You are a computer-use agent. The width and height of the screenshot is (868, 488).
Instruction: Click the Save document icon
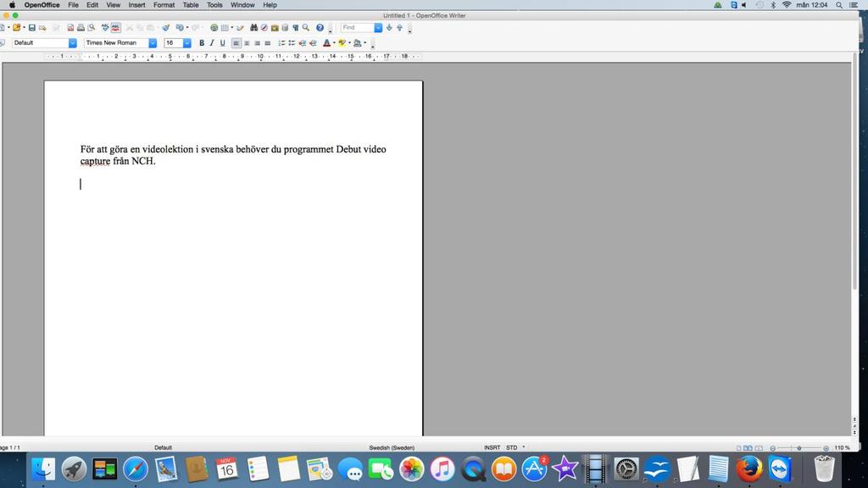(32, 28)
